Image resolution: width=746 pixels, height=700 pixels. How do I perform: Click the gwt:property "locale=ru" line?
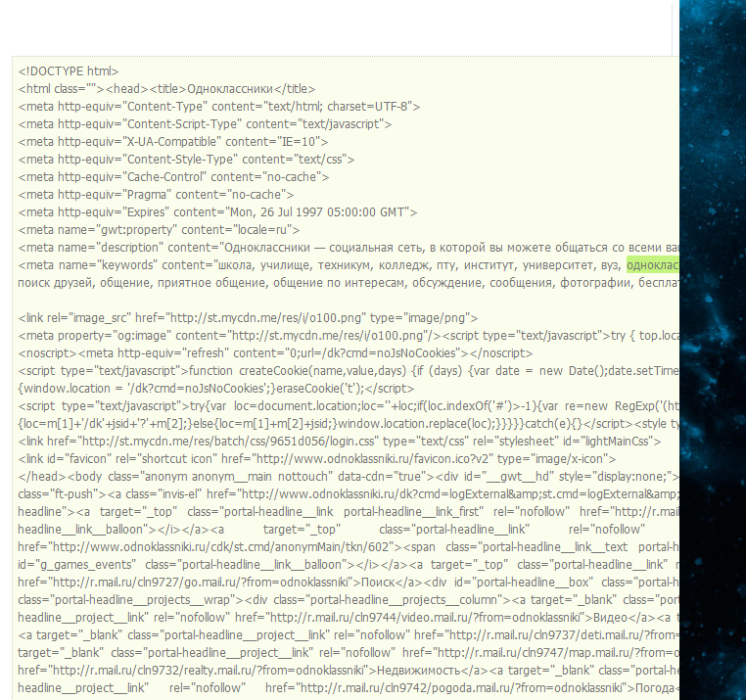pos(159,230)
